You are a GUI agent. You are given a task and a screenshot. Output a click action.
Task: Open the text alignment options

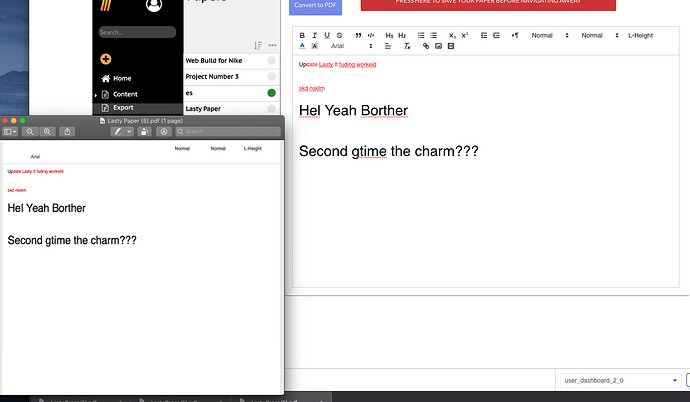[x=388, y=46]
